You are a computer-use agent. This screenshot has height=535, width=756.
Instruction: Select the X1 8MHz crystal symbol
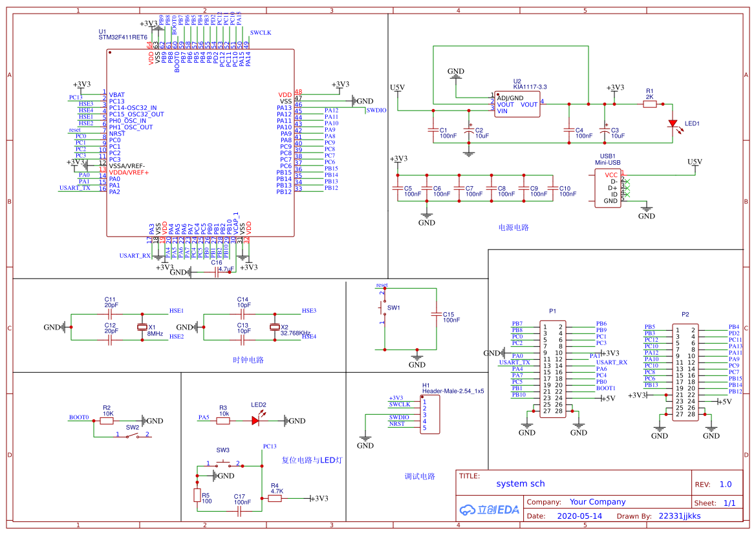(142, 327)
